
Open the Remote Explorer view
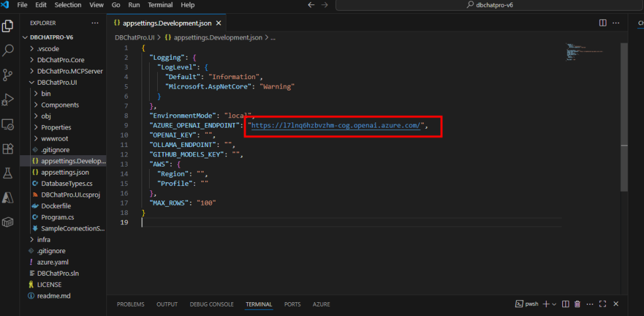point(8,124)
